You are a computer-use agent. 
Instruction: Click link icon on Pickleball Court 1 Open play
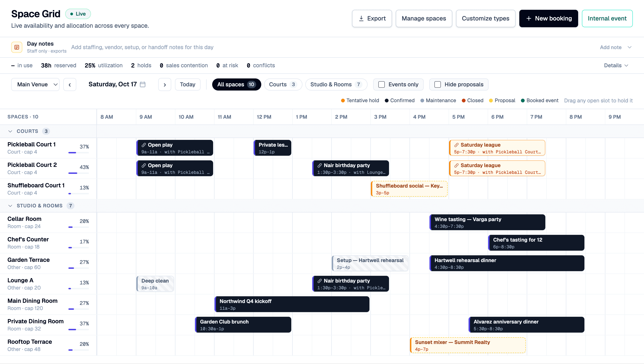(x=144, y=145)
